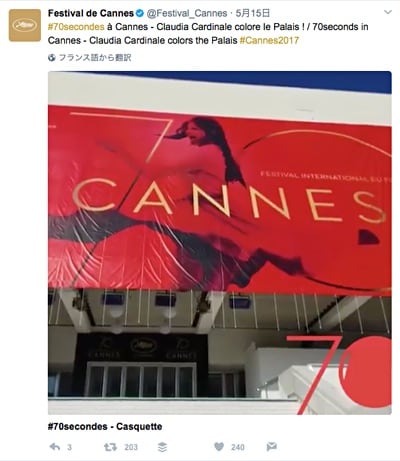The height and width of the screenshot is (461, 400).
Task: Click the reply count 3
Action: click(x=69, y=447)
